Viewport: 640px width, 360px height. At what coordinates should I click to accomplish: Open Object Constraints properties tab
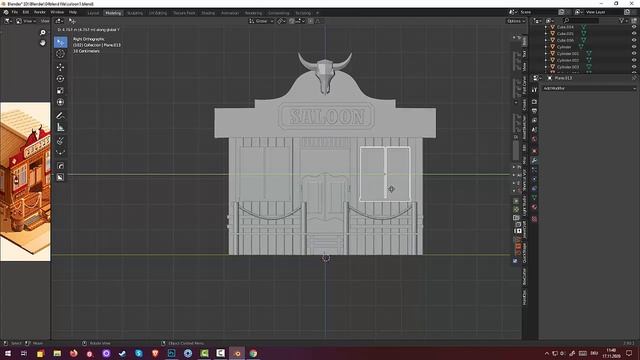point(534,189)
